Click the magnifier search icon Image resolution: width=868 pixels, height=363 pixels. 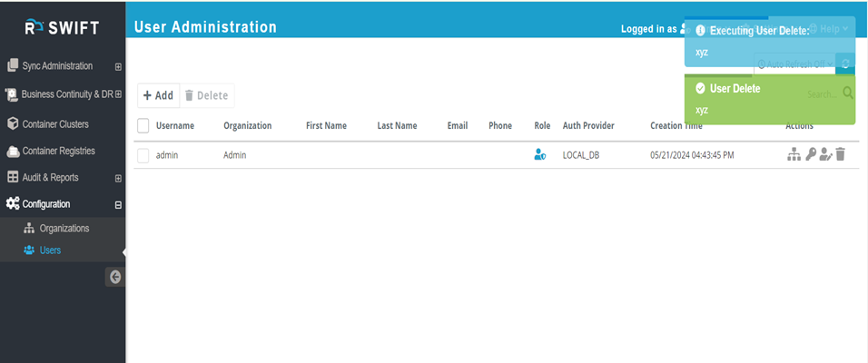coord(847,93)
